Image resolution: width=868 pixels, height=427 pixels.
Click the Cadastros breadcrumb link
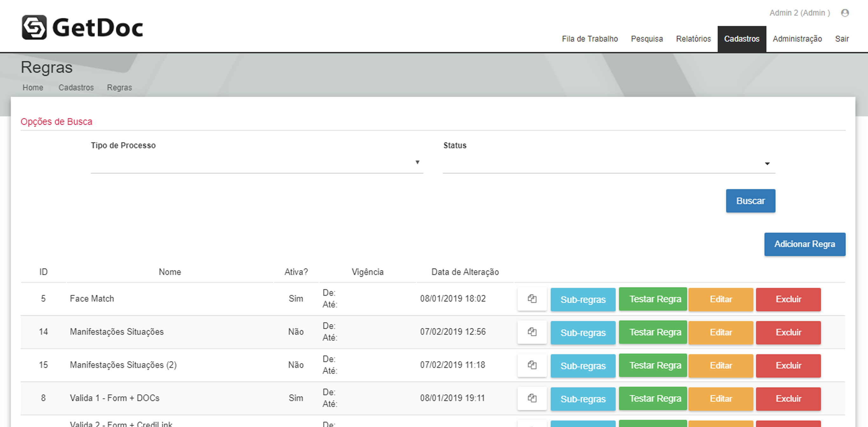click(76, 87)
